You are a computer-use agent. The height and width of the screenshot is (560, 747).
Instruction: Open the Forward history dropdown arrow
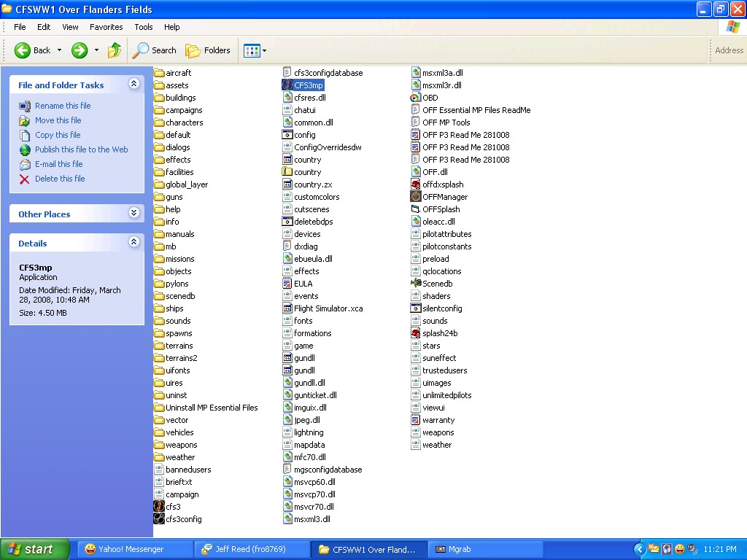(x=97, y=50)
